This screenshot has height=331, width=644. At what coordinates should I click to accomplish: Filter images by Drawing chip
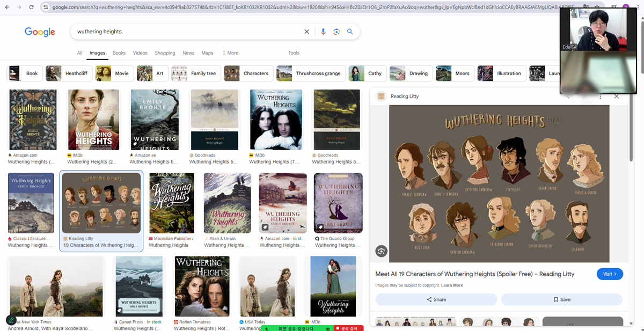tap(411, 73)
